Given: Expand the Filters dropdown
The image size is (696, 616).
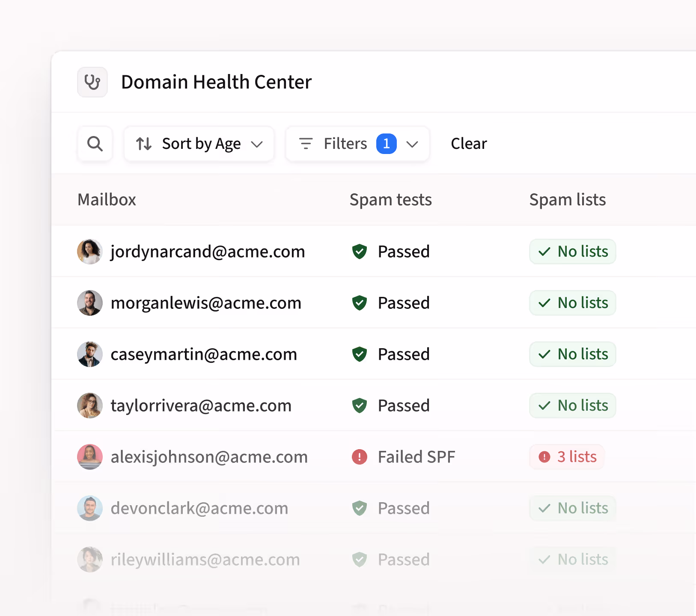Looking at the screenshot, I should [x=357, y=144].
